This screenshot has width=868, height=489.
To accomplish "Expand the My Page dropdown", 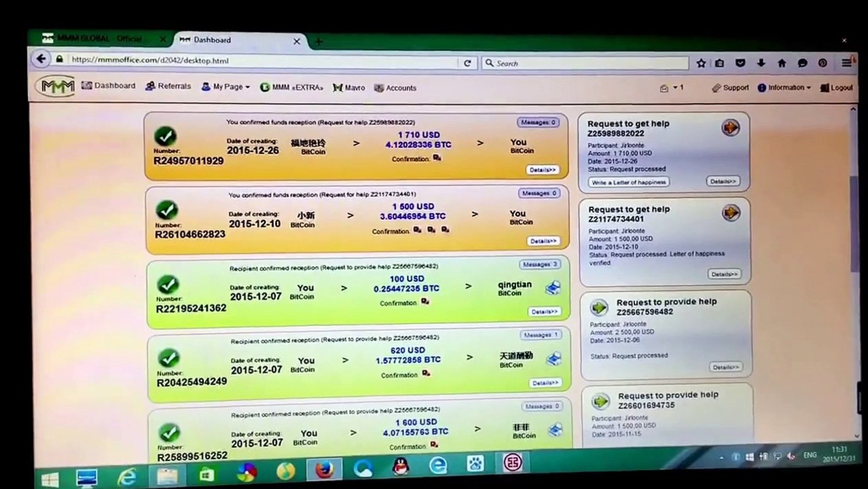I will 225,87.
